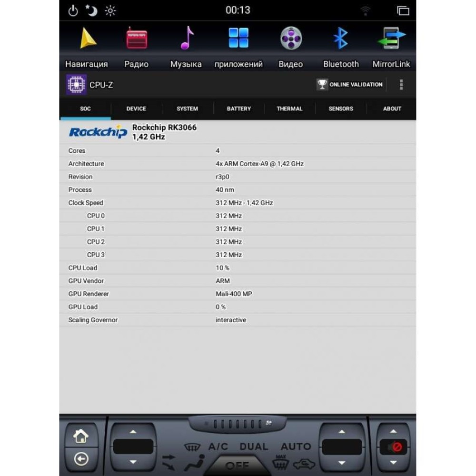The image size is (476, 476).
Task: Click the ONLINE VALIDATION button
Action: point(350,84)
